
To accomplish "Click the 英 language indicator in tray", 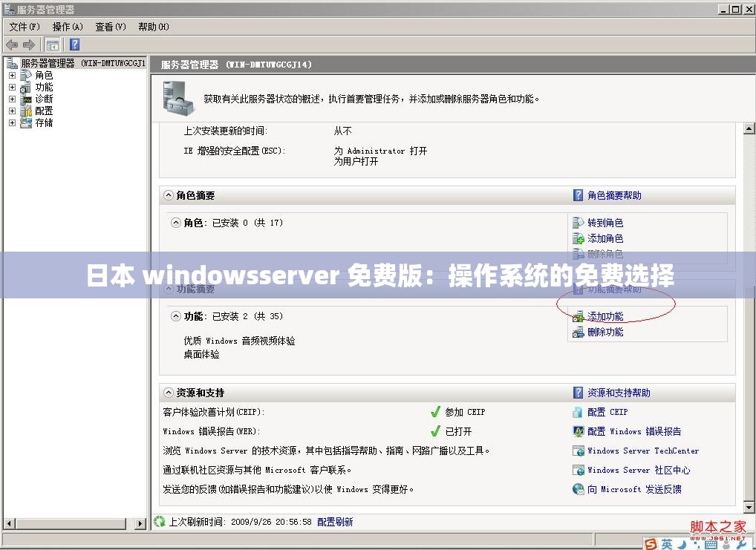I will (x=667, y=544).
